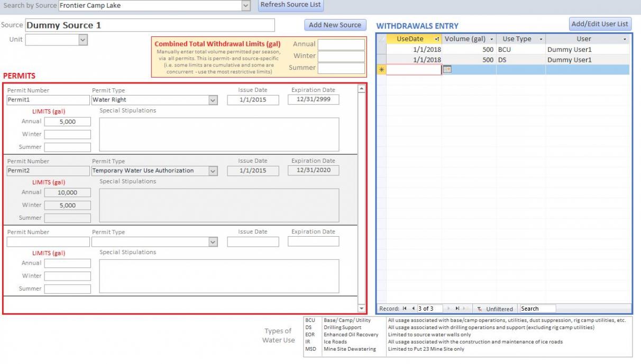
Task: Expand Permit Type dropdown of blank permit
Action: 213,241
